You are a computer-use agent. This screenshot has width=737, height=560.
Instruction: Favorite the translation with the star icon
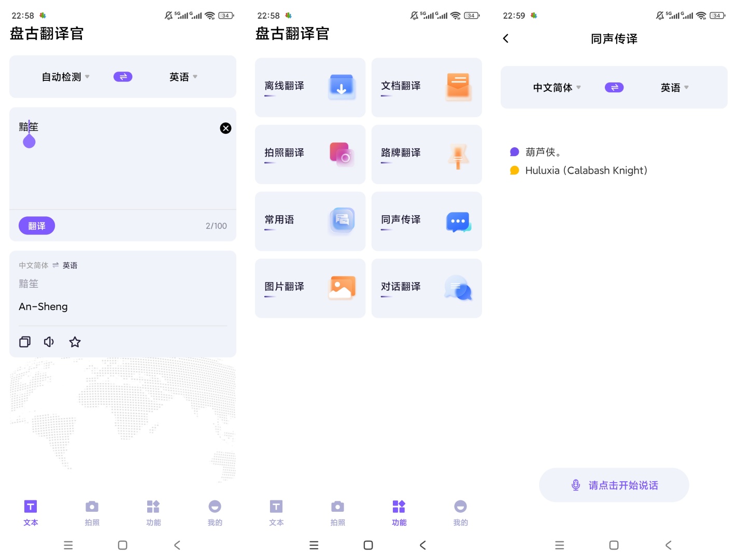75,342
